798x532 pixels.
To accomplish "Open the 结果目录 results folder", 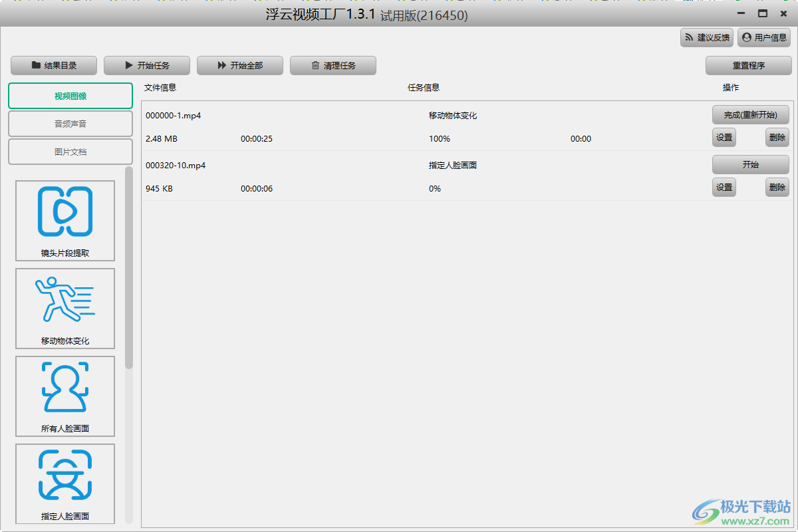I will (x=53, y=65).
